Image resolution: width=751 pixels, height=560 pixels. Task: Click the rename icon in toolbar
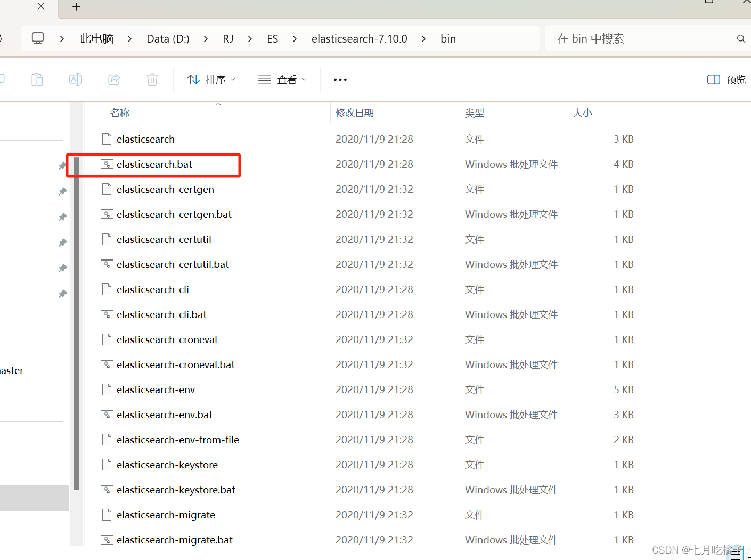coord(76,80)
